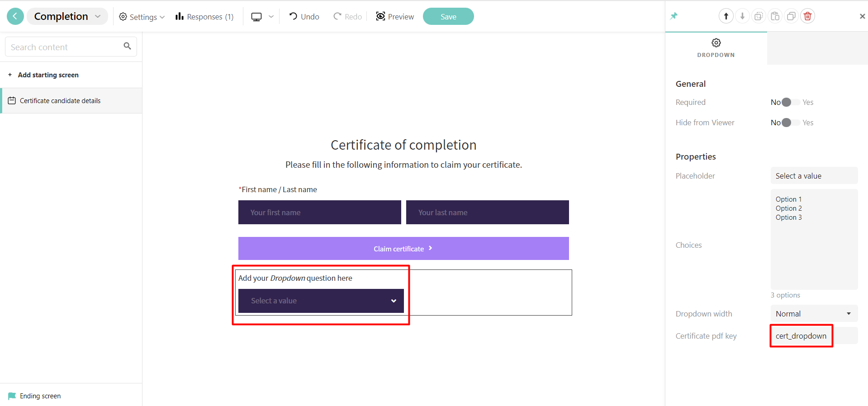Click Undo

304,17
